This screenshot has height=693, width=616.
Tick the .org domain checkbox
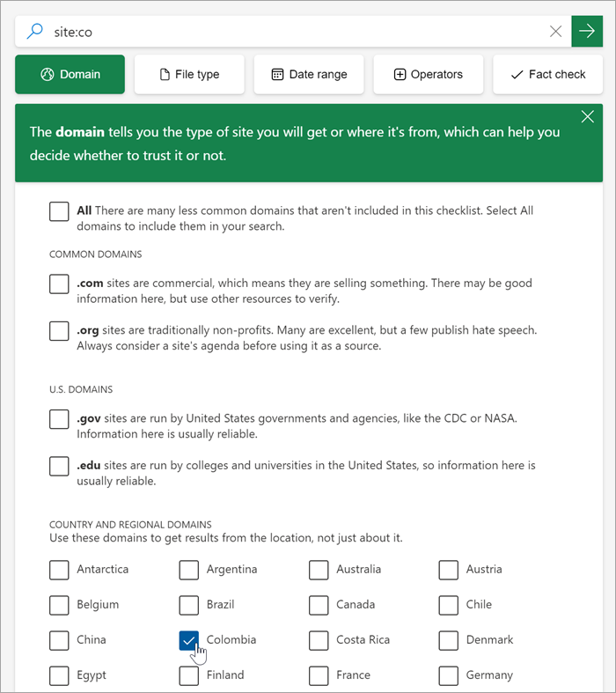(59, 331)
